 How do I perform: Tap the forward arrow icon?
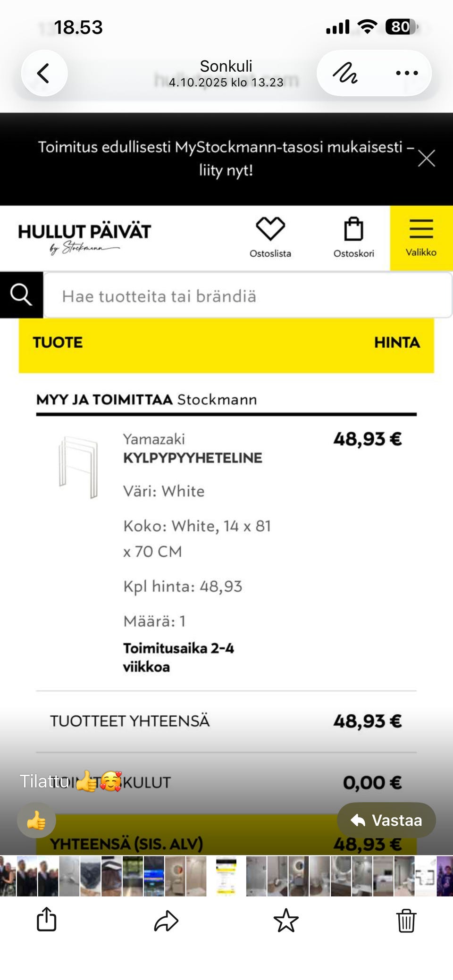[166, 921]
